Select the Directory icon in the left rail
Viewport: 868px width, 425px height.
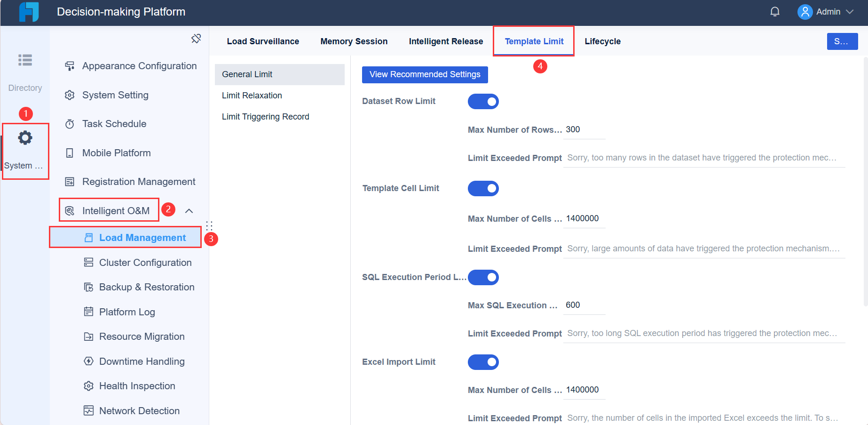coord(25,60)
